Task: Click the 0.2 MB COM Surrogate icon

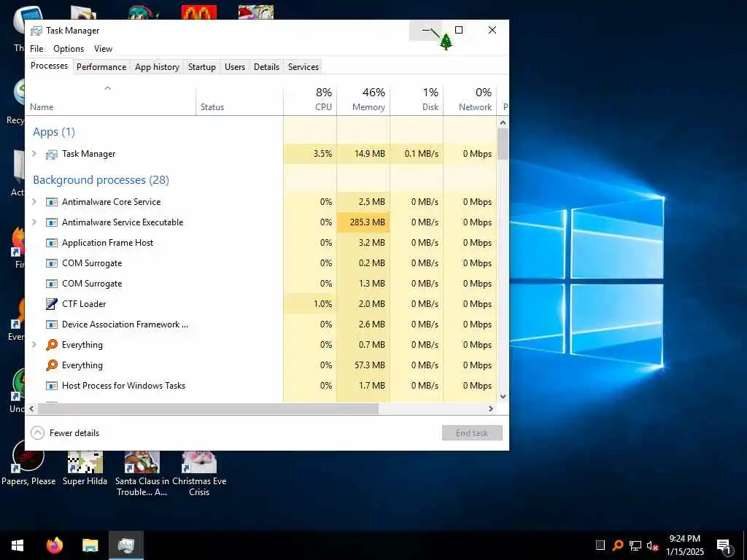Action: (x=52, y=263)
